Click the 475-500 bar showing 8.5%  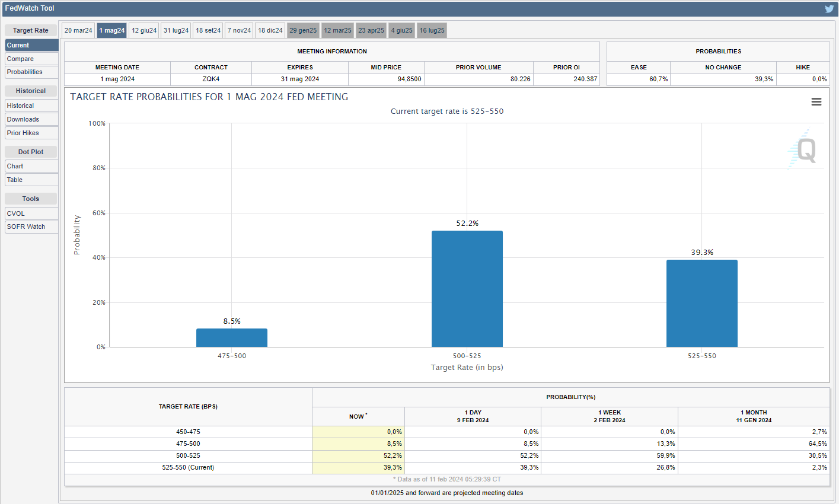point(232,337)
